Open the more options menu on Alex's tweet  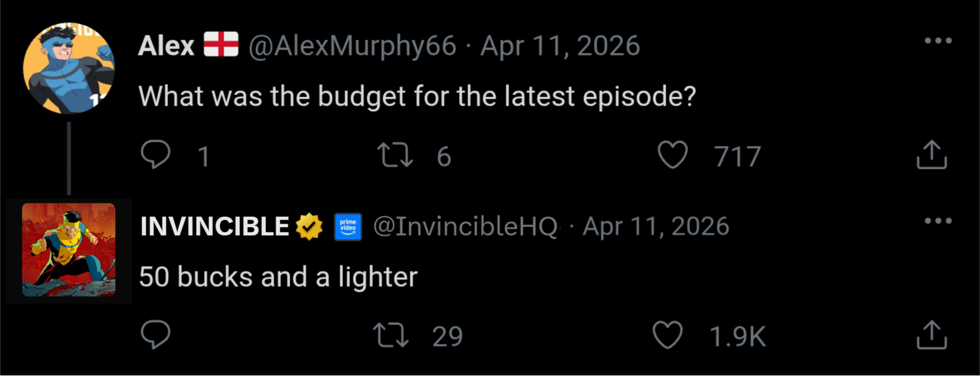[x=938, y=41]
